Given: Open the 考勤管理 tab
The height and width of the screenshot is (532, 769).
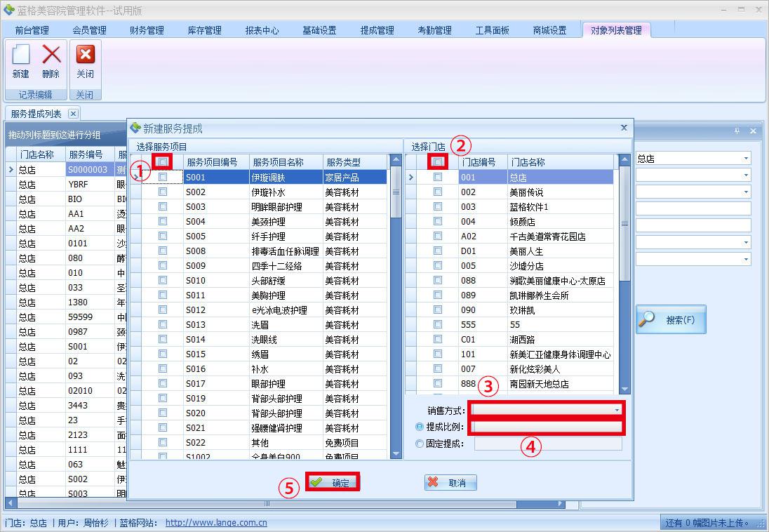Looking at the screenshot, I should [434, 30].
